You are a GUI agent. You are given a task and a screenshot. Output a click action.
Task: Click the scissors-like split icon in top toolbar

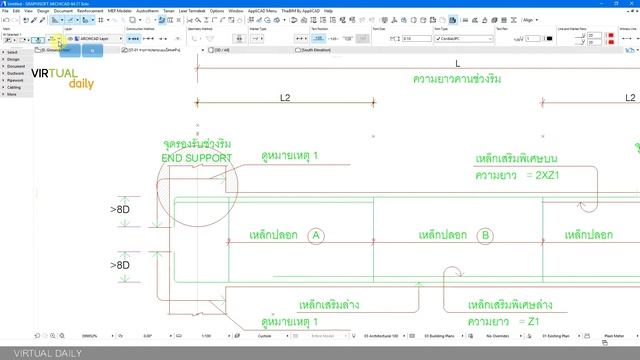tap(189, 20)
